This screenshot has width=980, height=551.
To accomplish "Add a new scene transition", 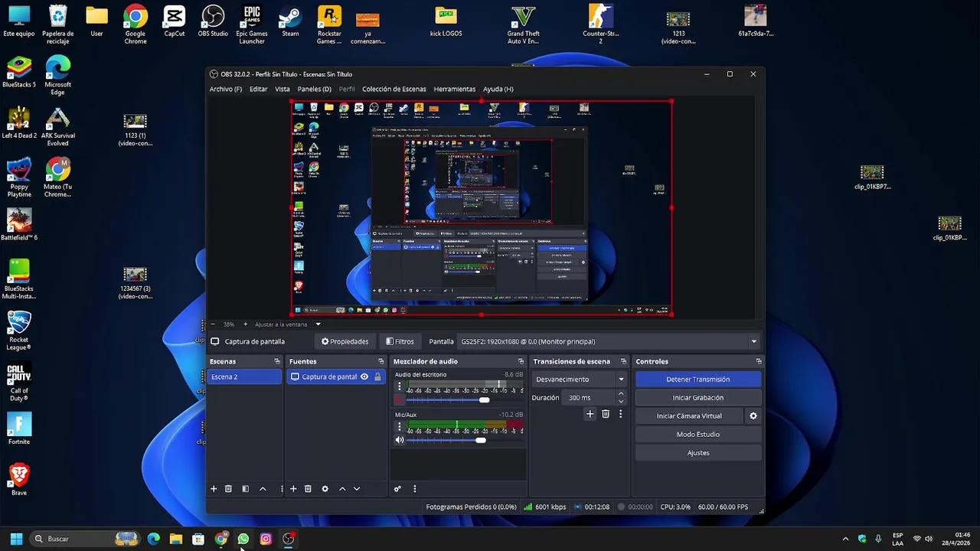I will click(590, 414).
